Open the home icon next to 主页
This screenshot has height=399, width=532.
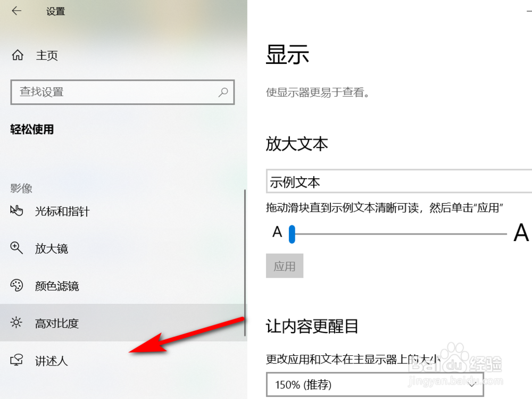pyautogui.click(x=18, y=55)
